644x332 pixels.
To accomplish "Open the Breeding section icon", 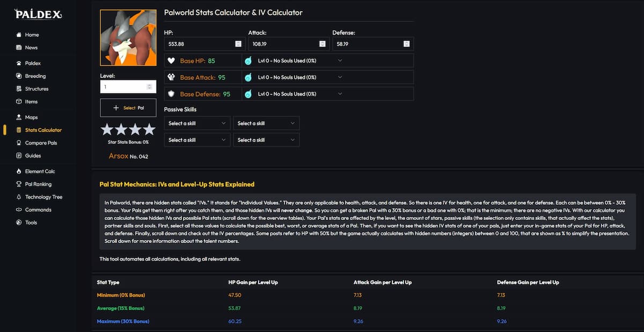I will 18,76.
